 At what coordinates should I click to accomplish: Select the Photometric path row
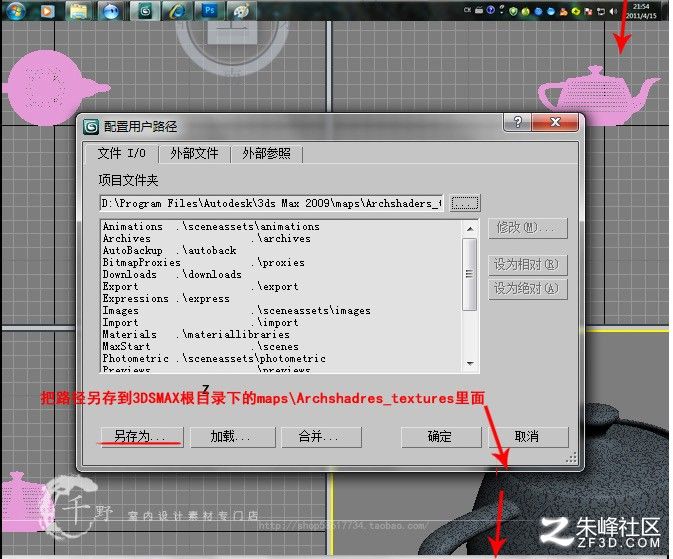(281, 358)
